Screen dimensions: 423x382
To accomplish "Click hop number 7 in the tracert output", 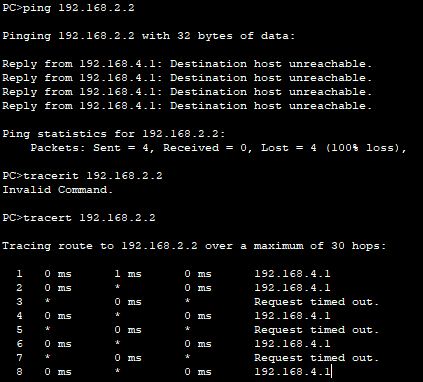I will pos(19,358).
